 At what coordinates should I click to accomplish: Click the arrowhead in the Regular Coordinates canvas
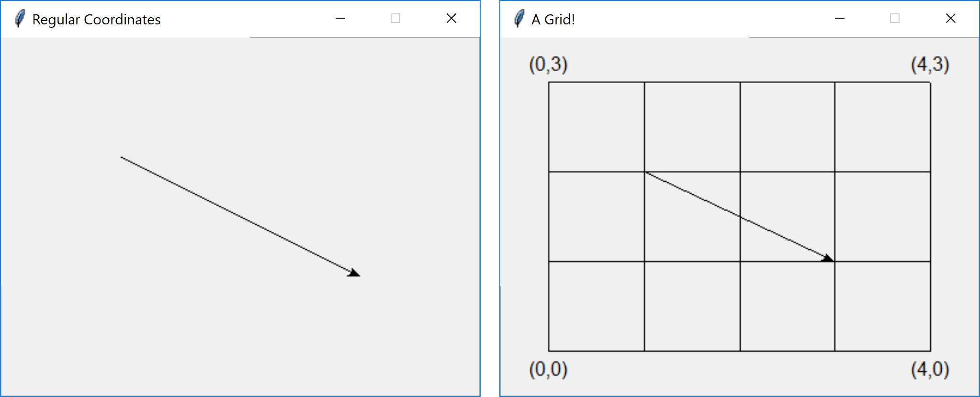352,274
